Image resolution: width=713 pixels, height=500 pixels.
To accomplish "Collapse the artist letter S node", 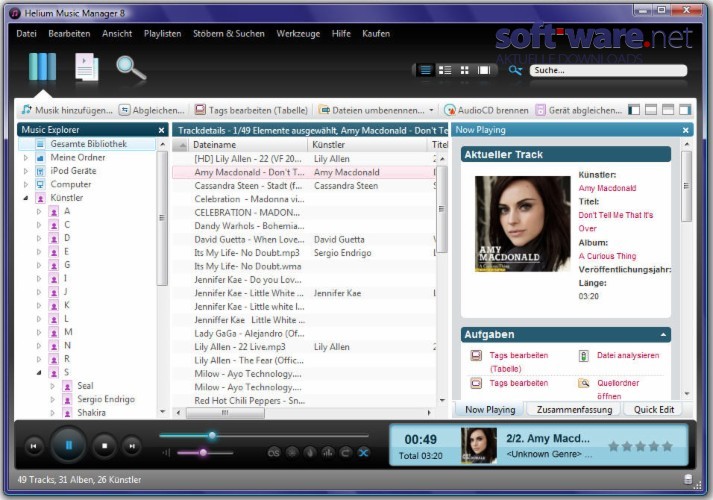I will [x=39, y=373].
